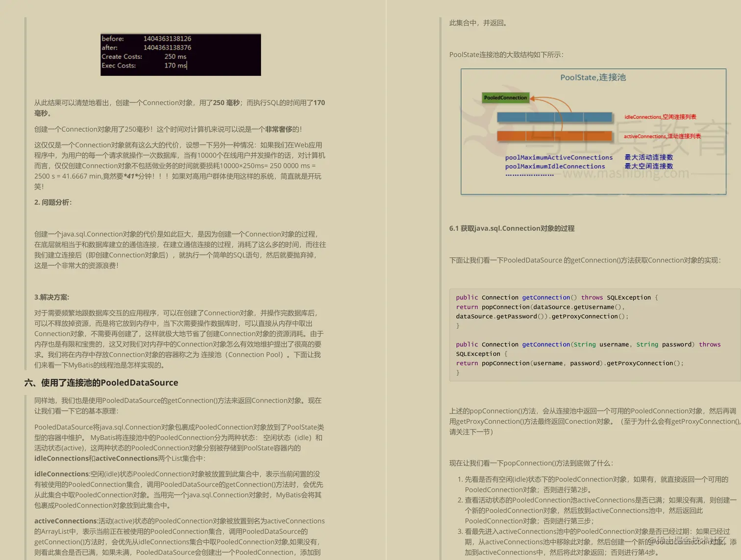Click code line 'return popConnection(username, password).getProxyConnection();'

569,364
